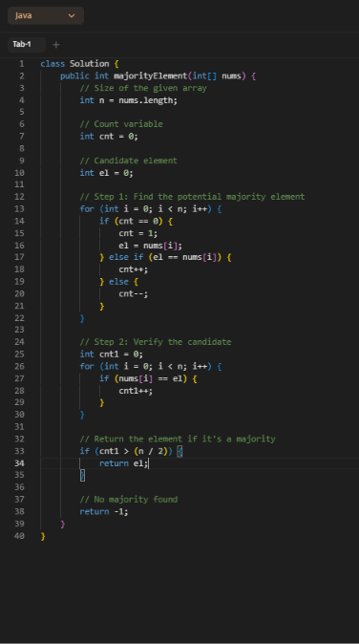Add a new tab with plus icon

56,44
